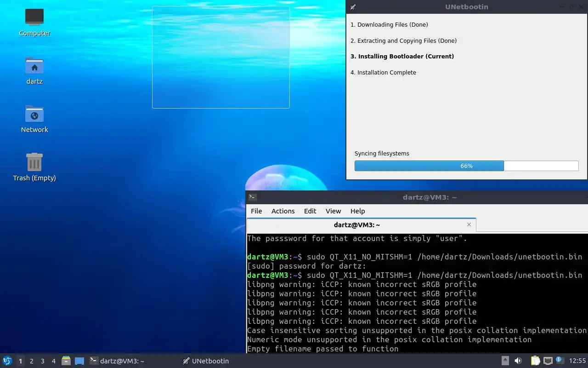
Task: Click '4. Installation Complete' step
Action: pyautogui.click(x=383, y=72)
